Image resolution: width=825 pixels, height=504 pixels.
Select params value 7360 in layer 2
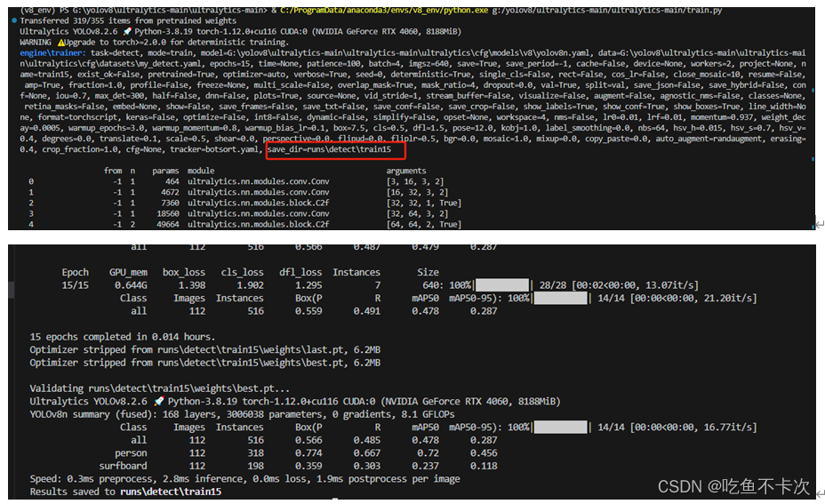click(170, 203)
